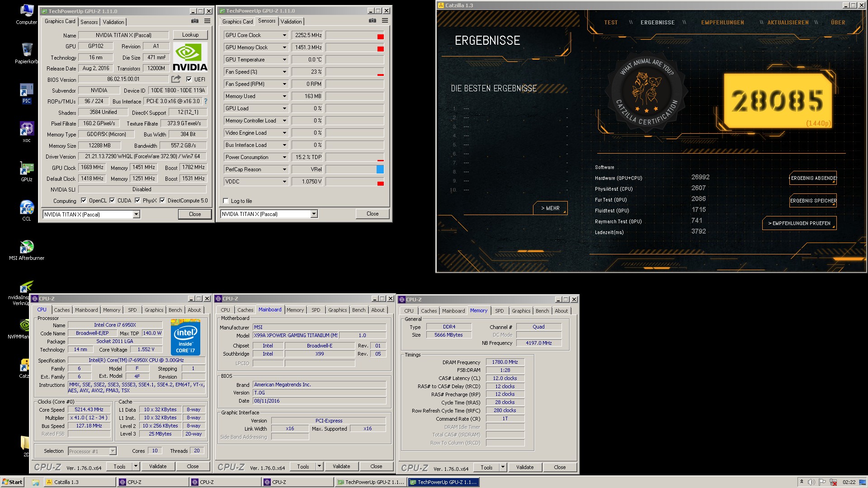Click the bus interface question mark icon
The height and width of the screenshot is (488, 868).
(x=206, y=101)
